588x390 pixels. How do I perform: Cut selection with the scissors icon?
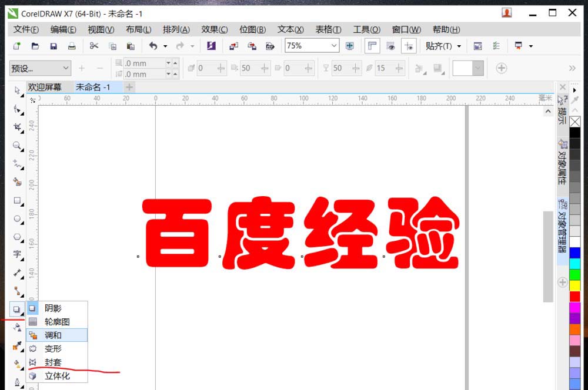93,46
